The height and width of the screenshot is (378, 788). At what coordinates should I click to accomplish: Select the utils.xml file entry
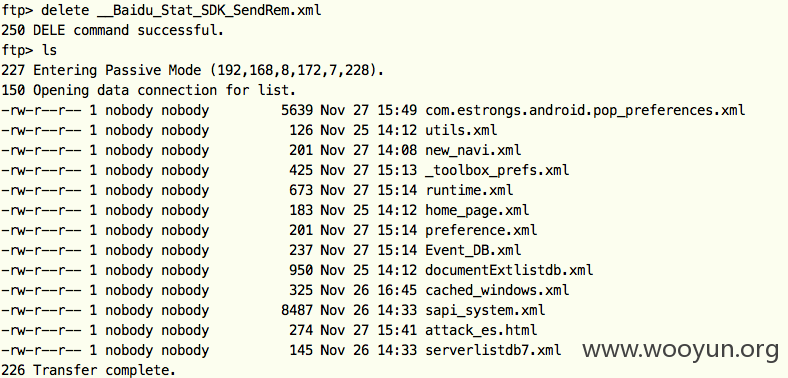tap(461, 130)
